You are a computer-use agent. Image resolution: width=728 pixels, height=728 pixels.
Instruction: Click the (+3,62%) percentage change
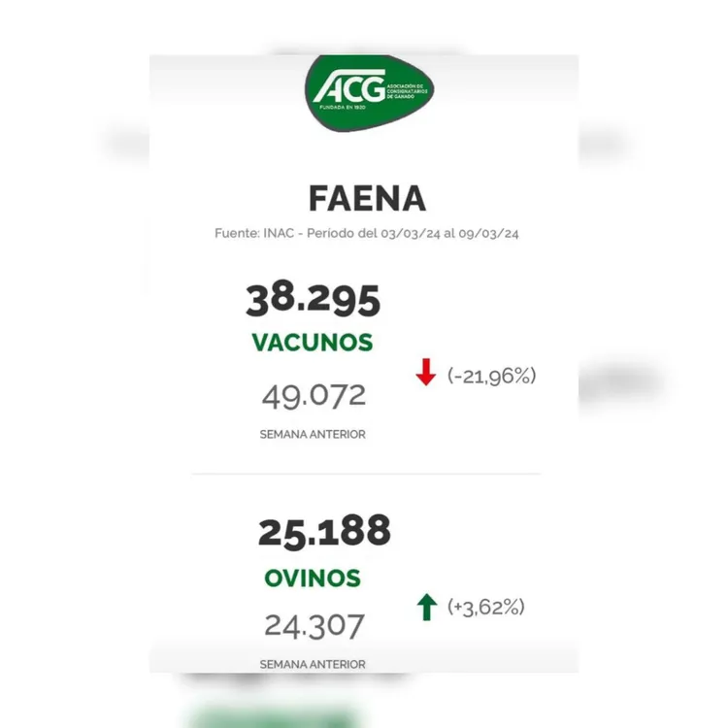pyautogui.click(x=486, y=608)
